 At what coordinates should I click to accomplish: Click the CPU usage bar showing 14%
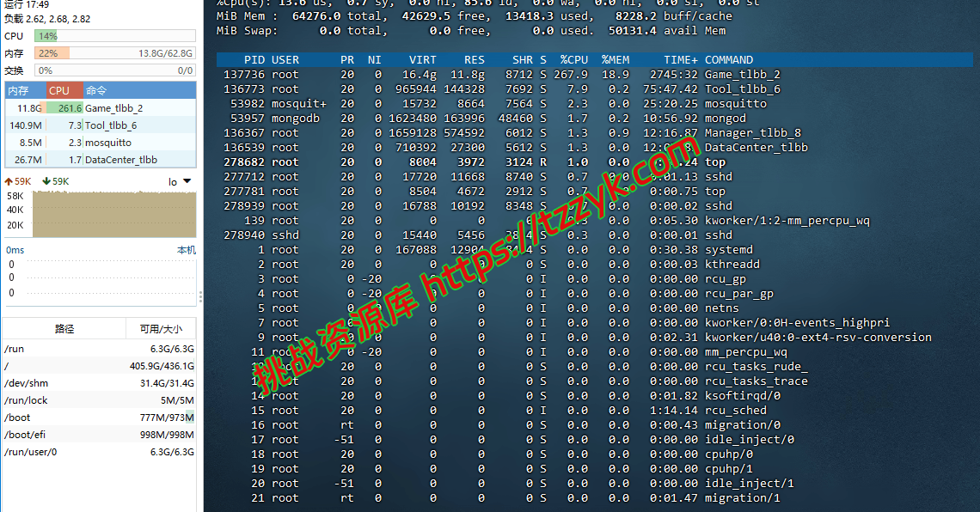114,36
